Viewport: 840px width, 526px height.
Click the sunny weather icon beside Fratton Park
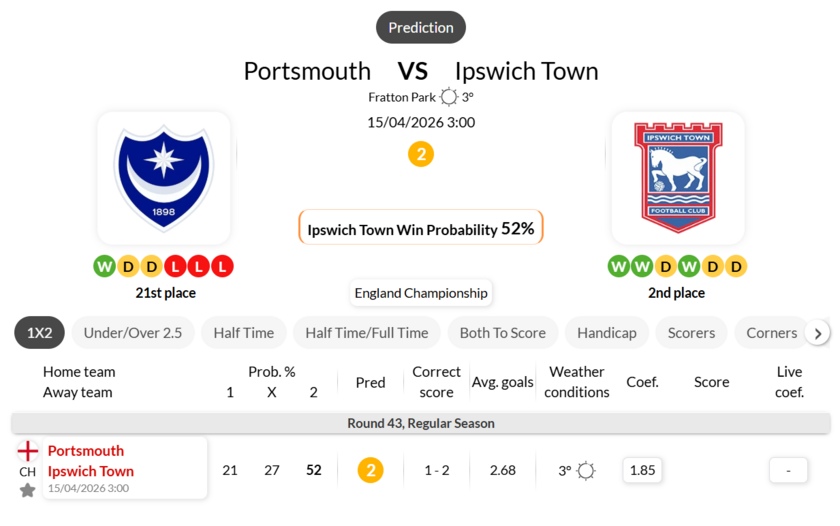pyautogui.click(x=449, y=97)
